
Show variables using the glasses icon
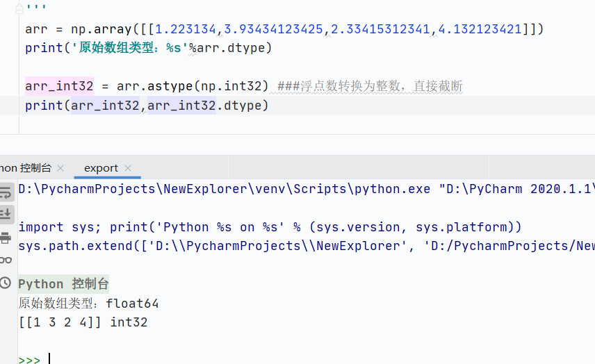(x=6, y=260)
